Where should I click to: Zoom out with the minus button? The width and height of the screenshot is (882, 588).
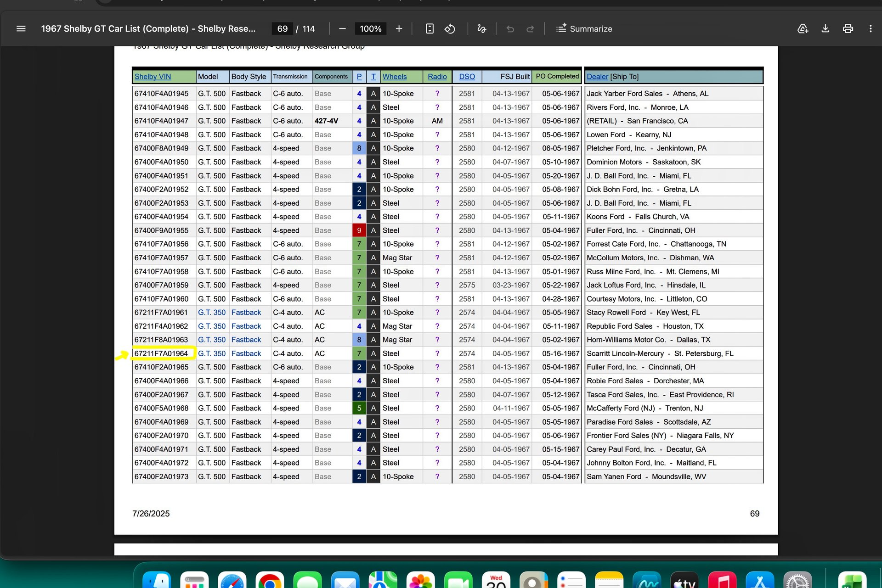coord(342,28)
